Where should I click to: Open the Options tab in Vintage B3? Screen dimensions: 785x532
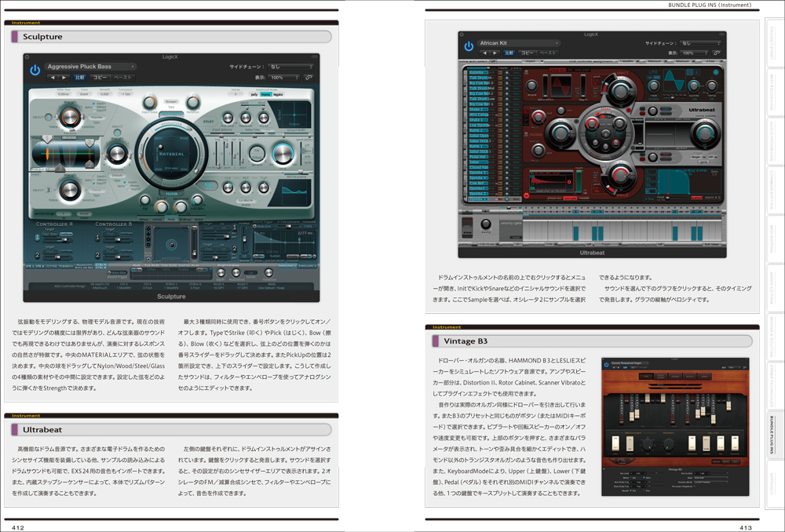(675, 377)
